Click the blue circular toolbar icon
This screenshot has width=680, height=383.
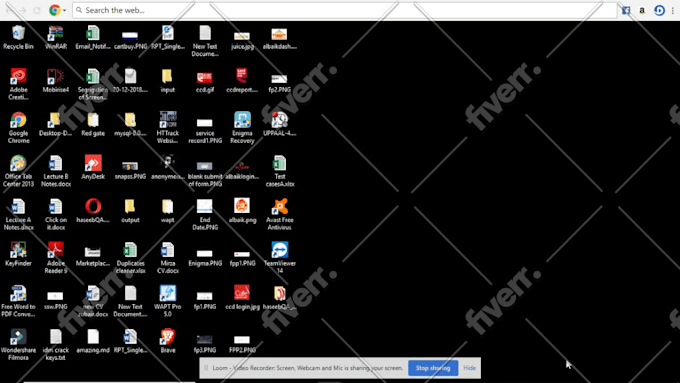(659, 10)
